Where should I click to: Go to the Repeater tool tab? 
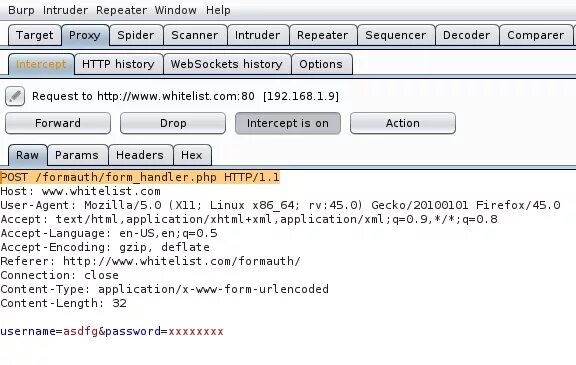coord(323,35)
